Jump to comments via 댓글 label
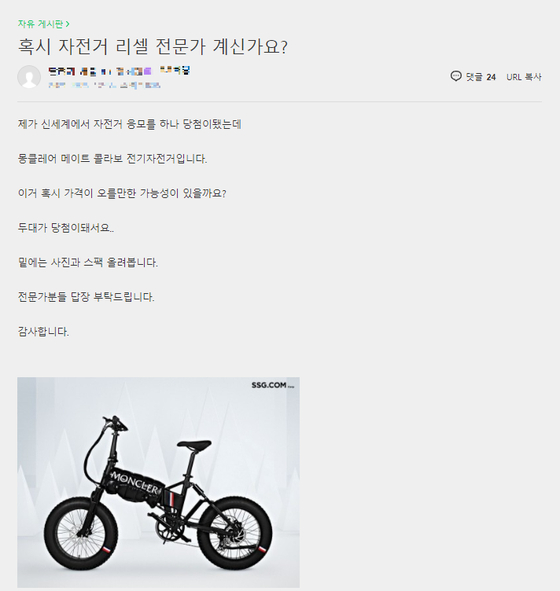This screenshot has width=560, height=591. [474, 77]
